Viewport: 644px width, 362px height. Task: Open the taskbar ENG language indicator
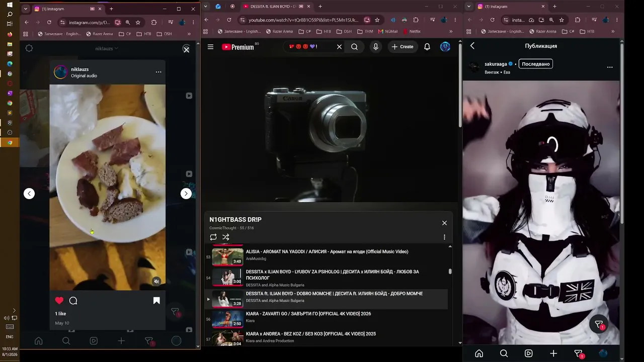(10, 337)
